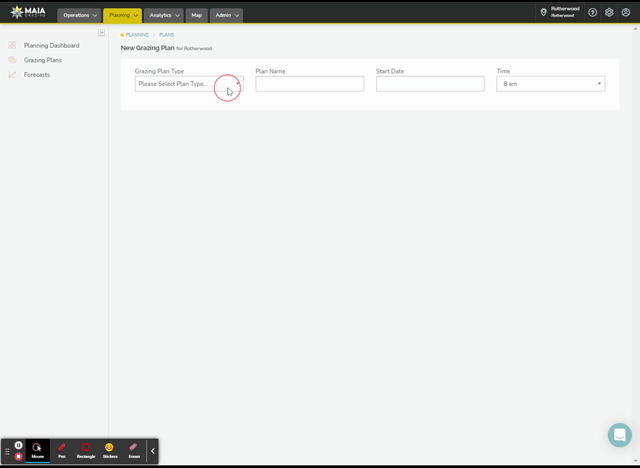The height and width of the screenshot is (468, 640).
Task: Open the help question mark icon
Action: tap(593, 13)
